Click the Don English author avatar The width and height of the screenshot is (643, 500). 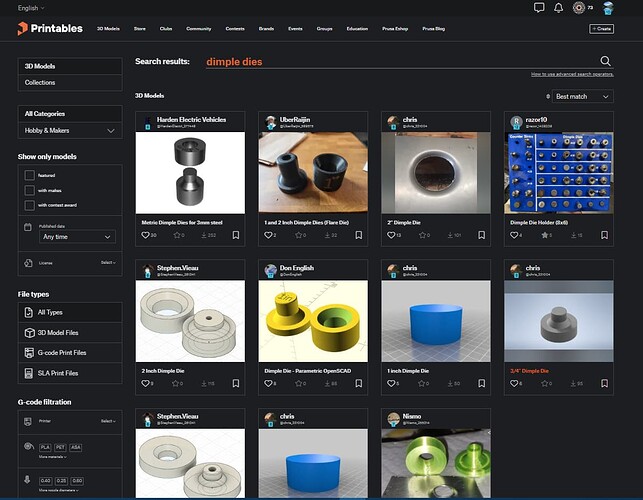coord(270,271)
